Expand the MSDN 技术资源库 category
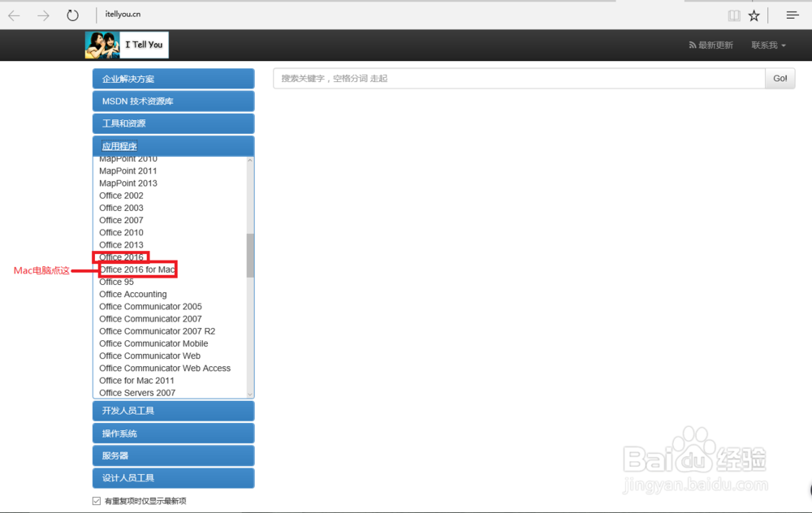The image size is (812, 513). point(174,101)
